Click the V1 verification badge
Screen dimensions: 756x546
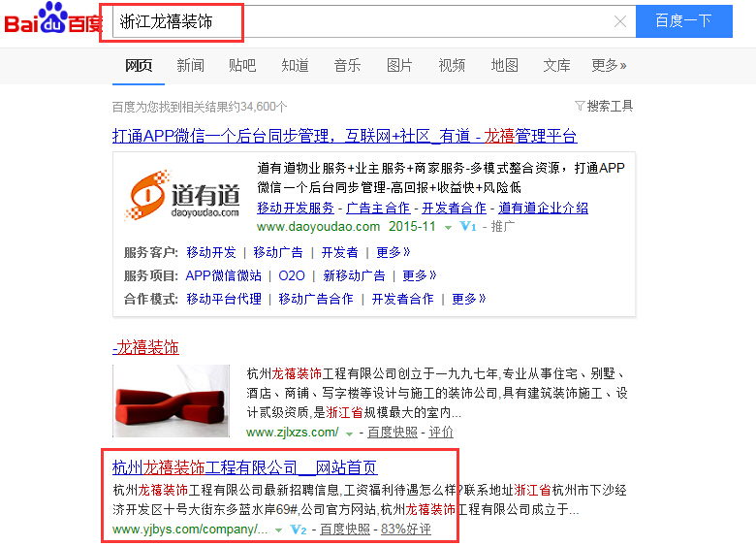point(468,226)
